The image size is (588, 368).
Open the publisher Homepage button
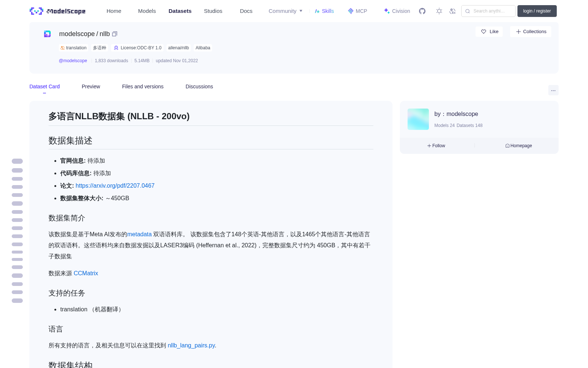point(519,146)
